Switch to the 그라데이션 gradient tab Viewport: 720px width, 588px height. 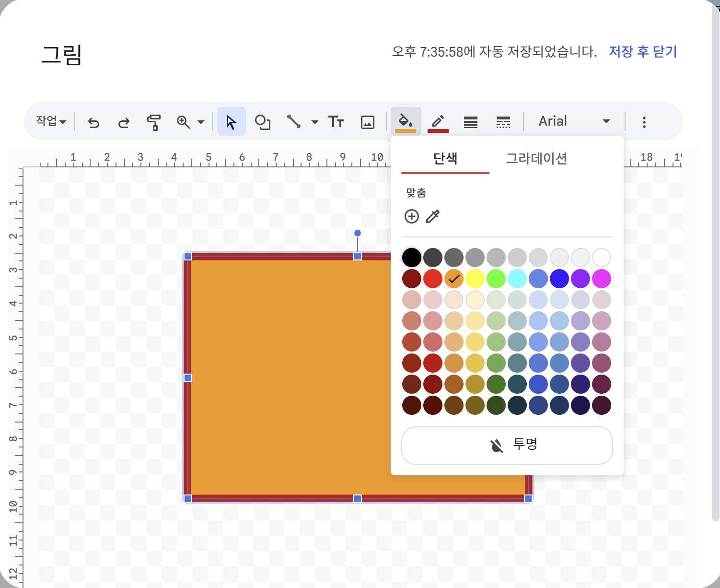click(x=537, y=158)
